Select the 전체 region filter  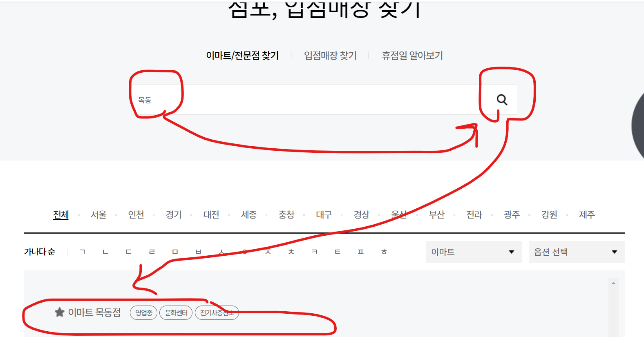61,214
